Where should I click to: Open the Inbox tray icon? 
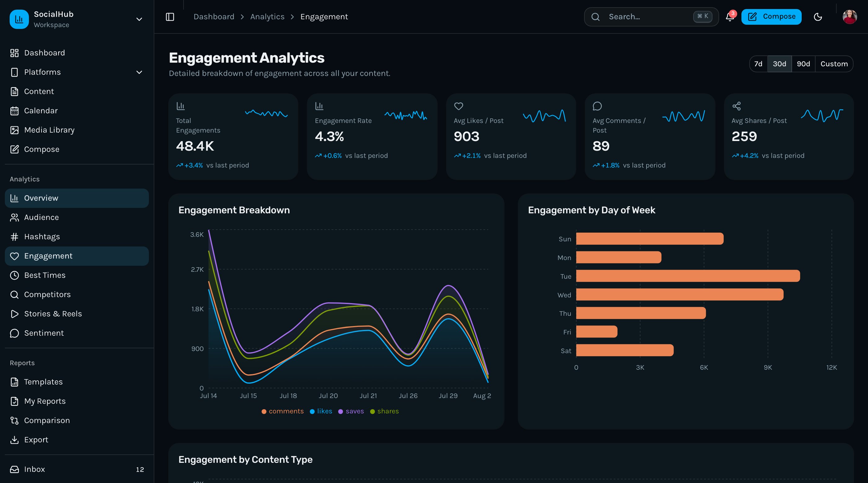pos(14,469)
